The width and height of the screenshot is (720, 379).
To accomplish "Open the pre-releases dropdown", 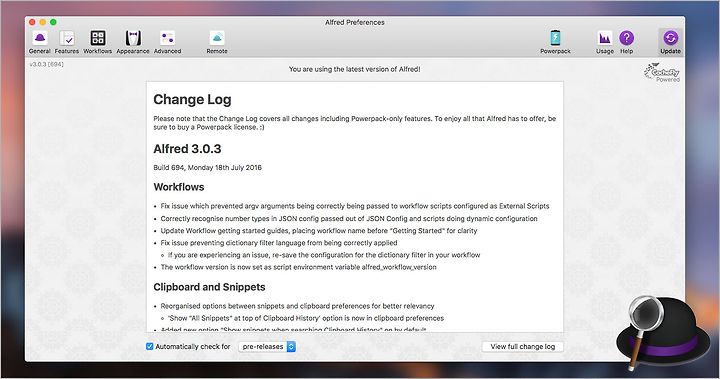I will (x=267, y=346).
